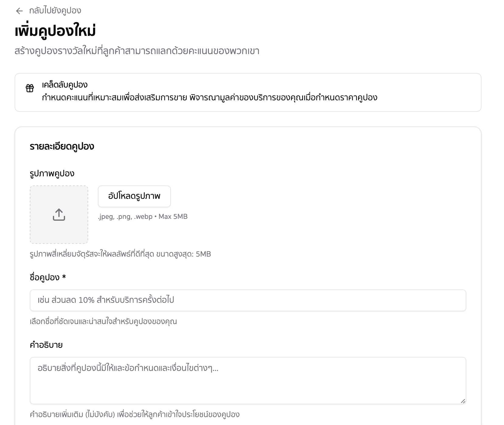The height and width of the screenshot is (425, 504).
Task: Click the back arrow icon
Action: tap(19, 11)
